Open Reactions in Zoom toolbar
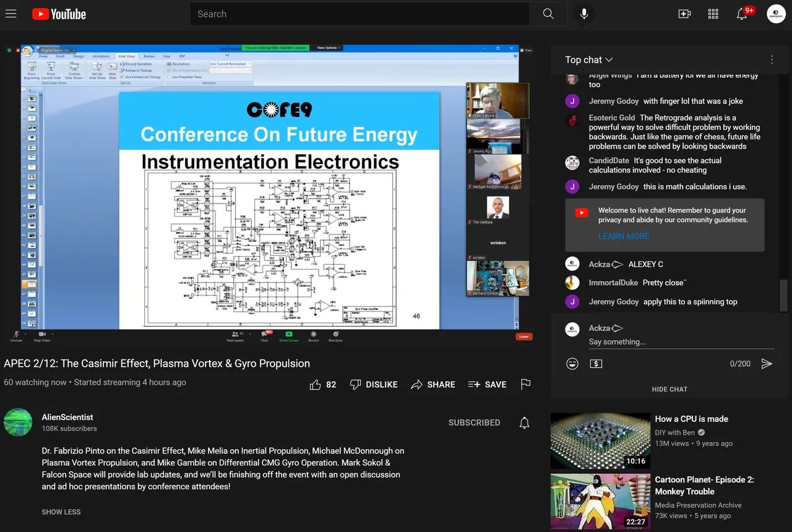792x532 pixels. pos(335,336)
